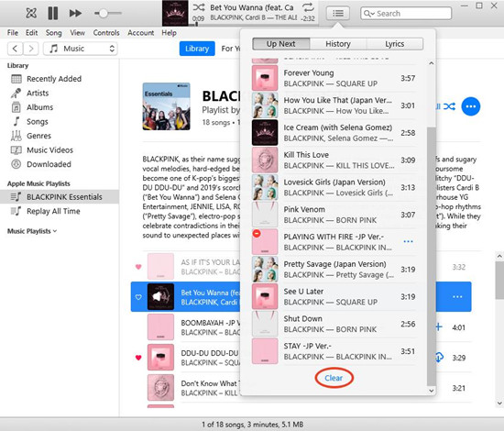Screen dimensions: 504x431
Task: Pause the current song
Action: click(x=53, y=13)
